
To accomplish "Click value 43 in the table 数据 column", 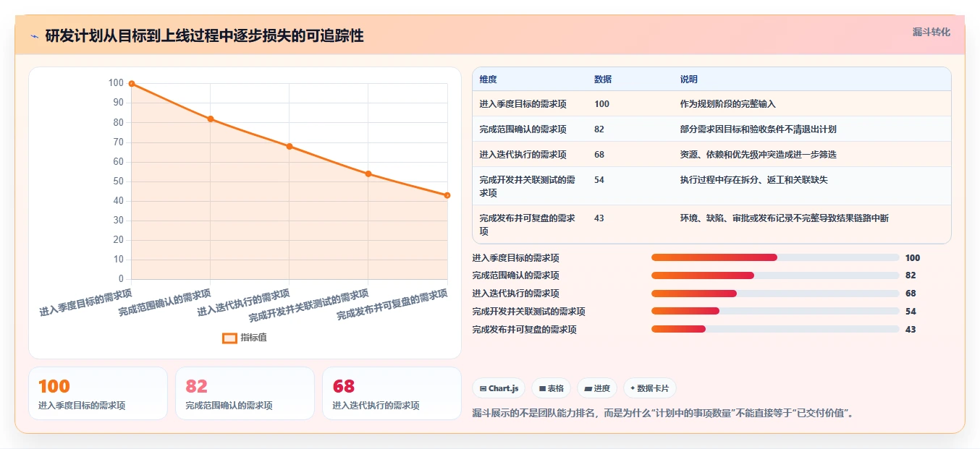I will [599, 218].
